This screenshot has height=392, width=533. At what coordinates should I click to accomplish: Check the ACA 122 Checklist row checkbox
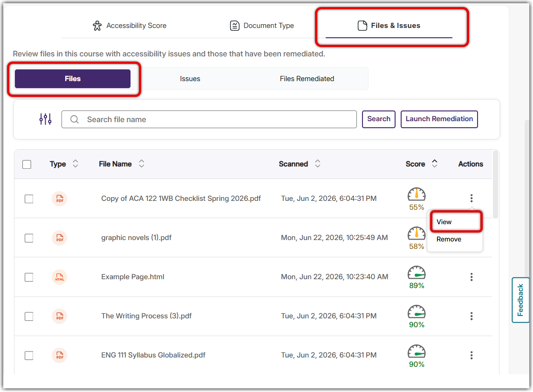click(29, 199)
